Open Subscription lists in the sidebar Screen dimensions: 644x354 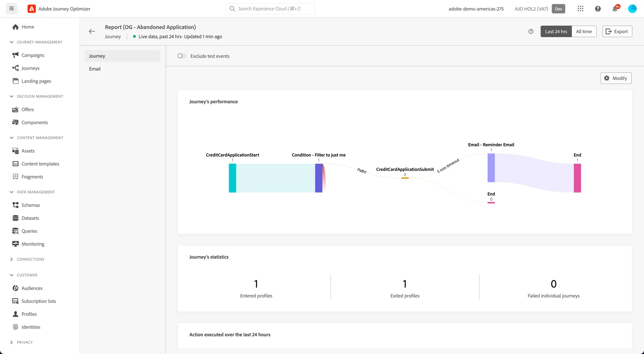coord(39,301)
